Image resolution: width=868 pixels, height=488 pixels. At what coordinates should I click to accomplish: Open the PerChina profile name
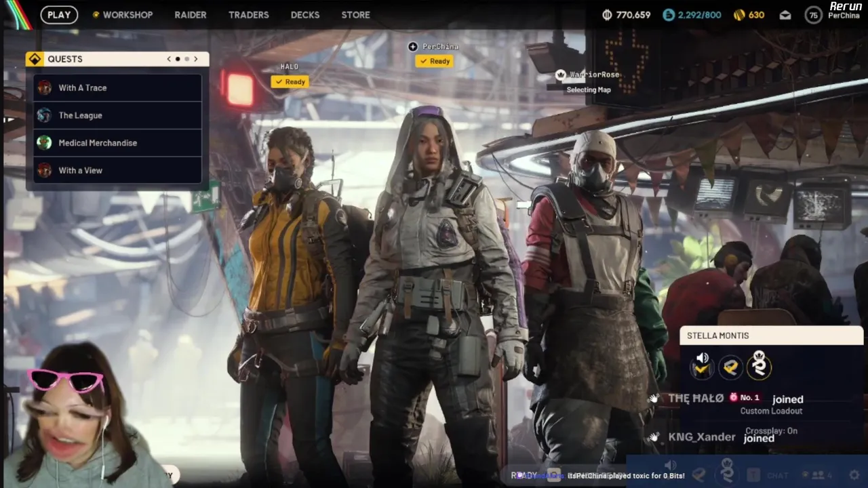point(845,16)
